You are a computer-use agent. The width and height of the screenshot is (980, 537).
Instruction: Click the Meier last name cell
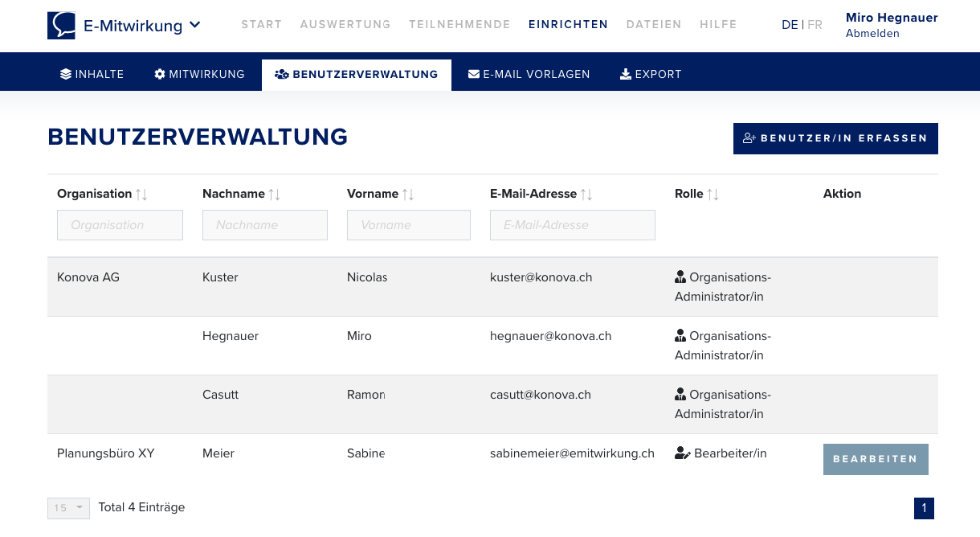(x=218, y=453)
